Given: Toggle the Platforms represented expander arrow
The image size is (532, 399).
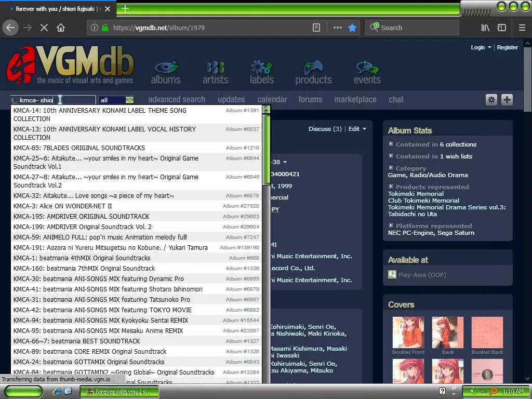Looking at the screenshot, I should (x=391, y=225).
